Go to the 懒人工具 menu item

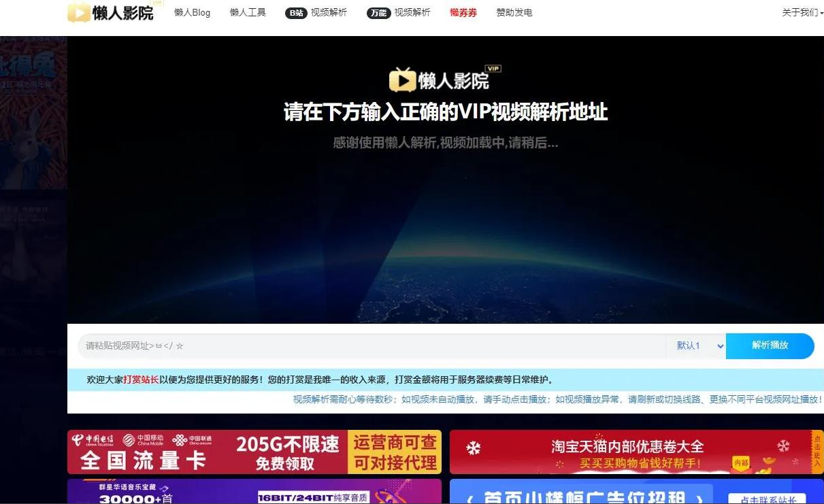[248, 12]
